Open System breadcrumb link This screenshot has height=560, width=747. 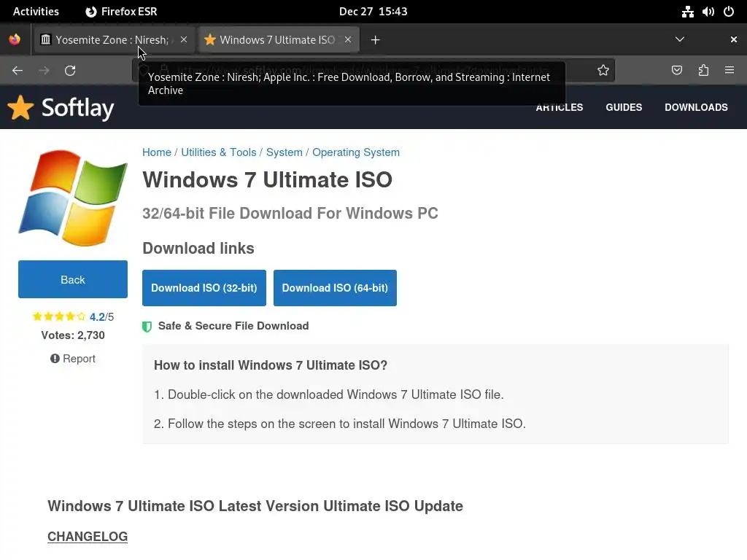[x=285, y=152]
